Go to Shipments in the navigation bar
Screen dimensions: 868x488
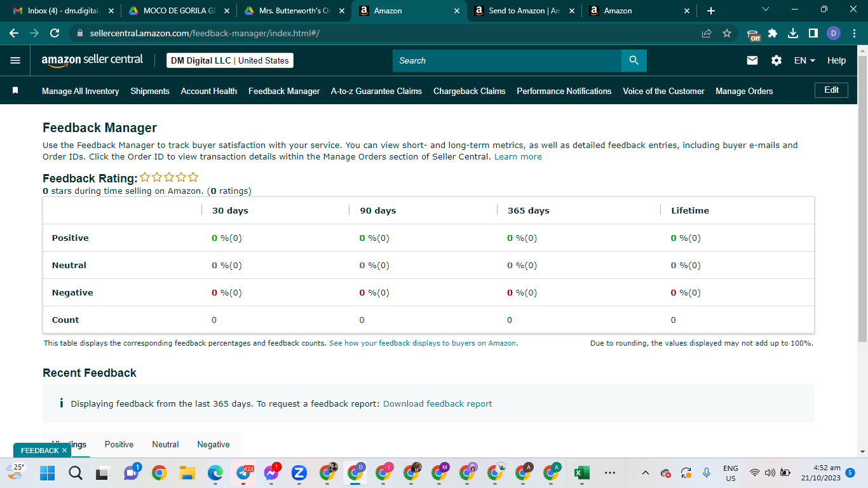coord(150,91)
